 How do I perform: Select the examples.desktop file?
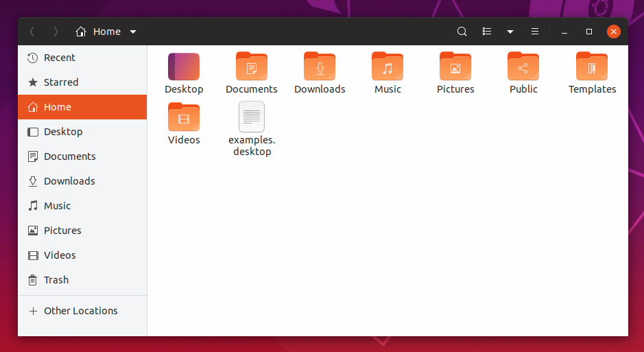click(x=252, y=117)
